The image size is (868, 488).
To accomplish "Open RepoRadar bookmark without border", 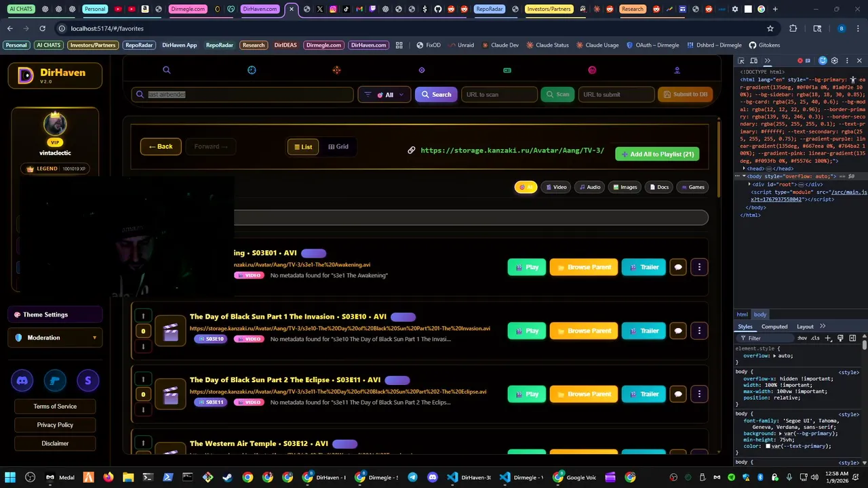I will tap(220, 45).
